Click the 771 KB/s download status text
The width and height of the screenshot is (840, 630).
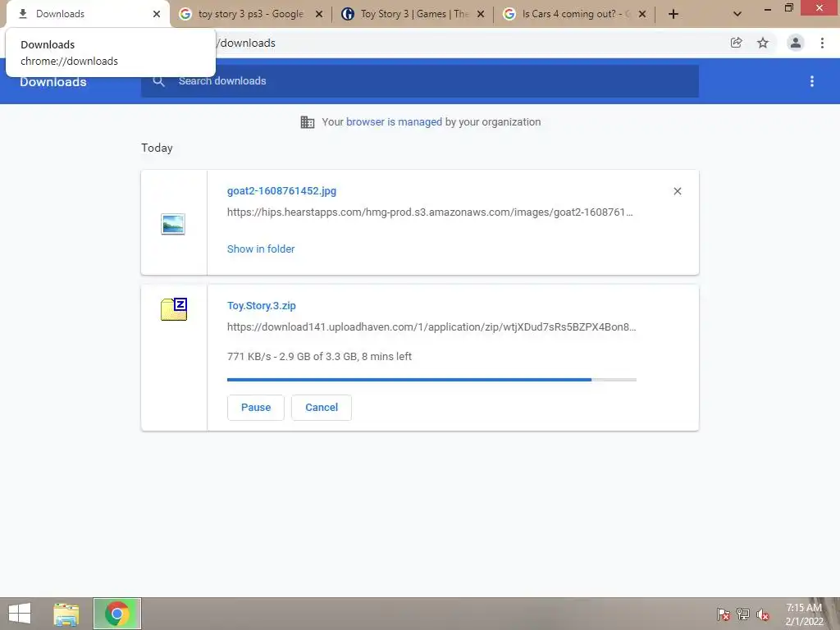pyautogui.click(x=319, y=357)
